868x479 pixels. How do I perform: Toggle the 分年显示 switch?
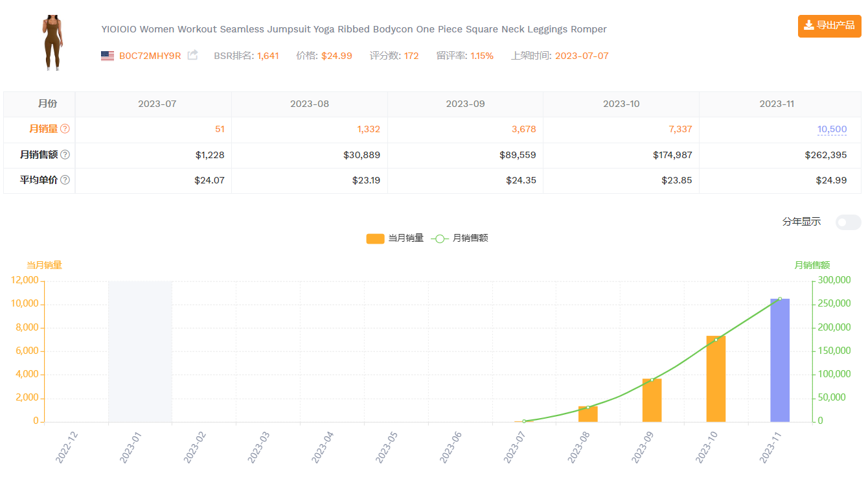(848, 222)
